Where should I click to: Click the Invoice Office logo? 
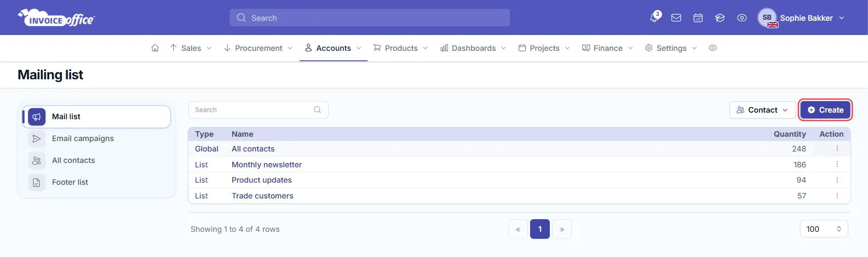(x=56, y=18)
